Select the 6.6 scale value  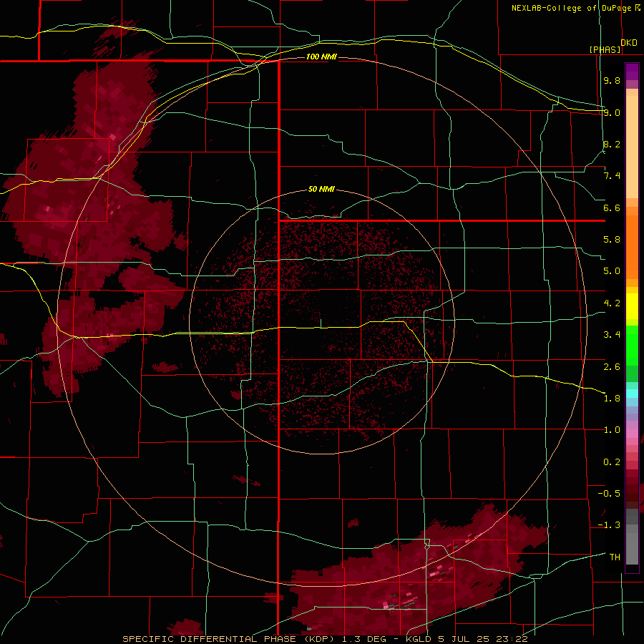612,208
